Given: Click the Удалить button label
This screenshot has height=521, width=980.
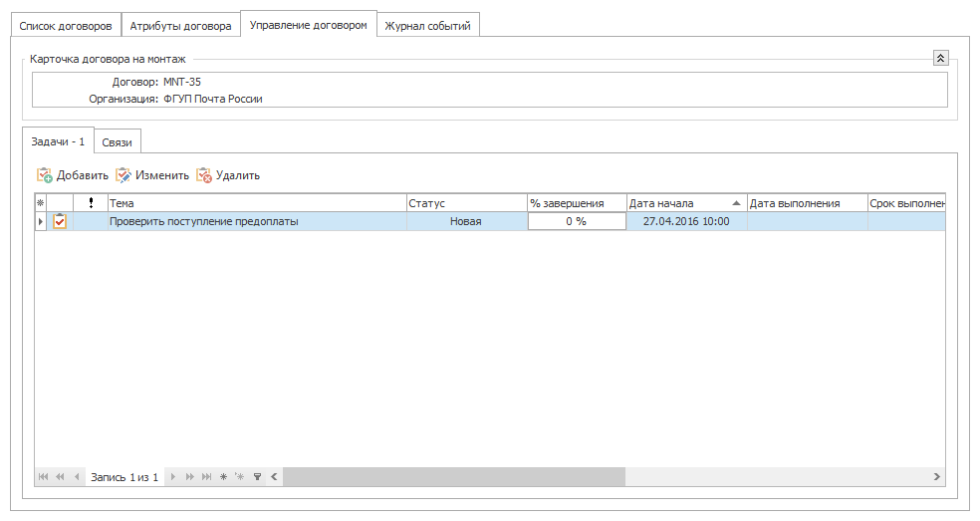Looking at the screenshot, I should 237,175.
